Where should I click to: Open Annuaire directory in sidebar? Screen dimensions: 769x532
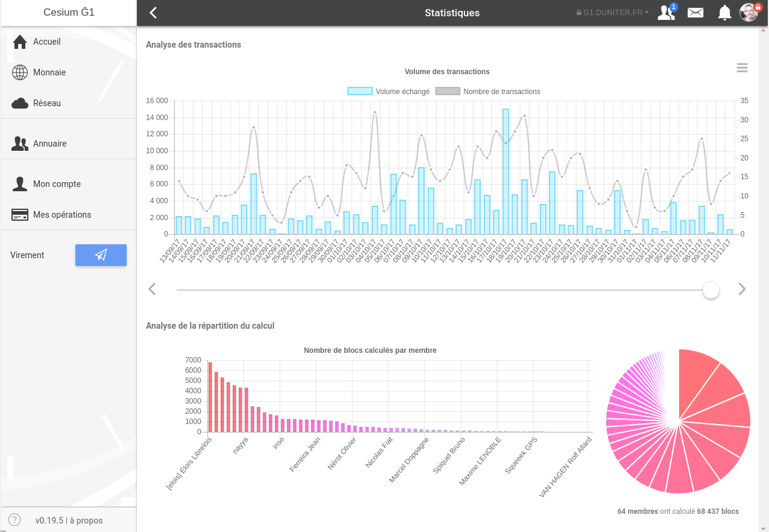49,144
